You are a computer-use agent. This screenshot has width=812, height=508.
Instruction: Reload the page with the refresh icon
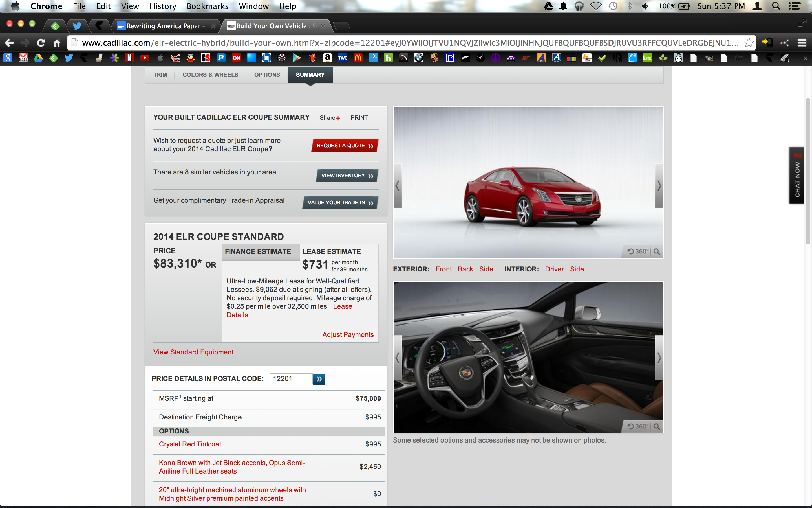41,43
